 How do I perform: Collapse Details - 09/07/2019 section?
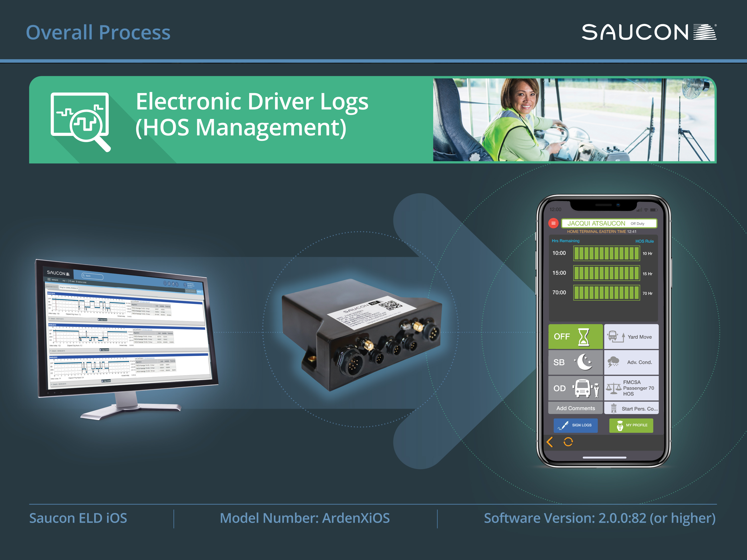[x=56, y=319]
